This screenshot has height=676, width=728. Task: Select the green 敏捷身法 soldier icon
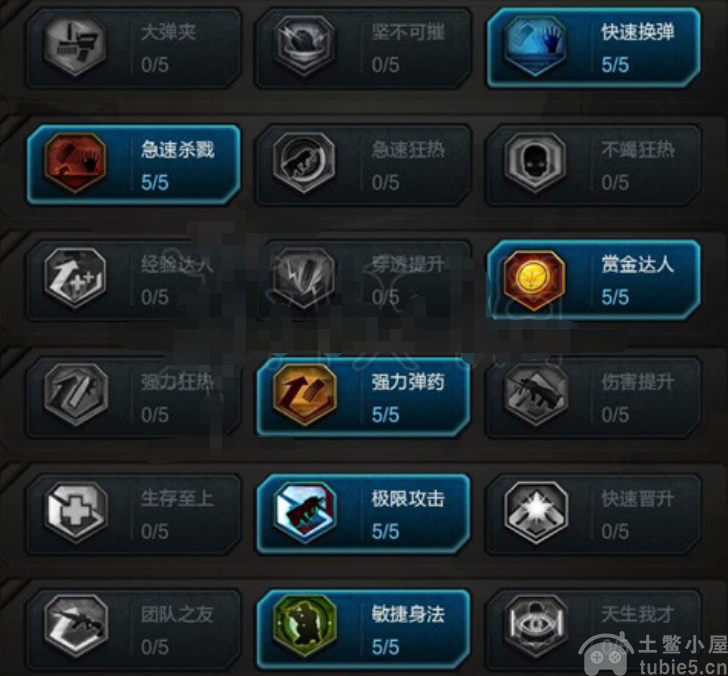(x=304, y=626)
